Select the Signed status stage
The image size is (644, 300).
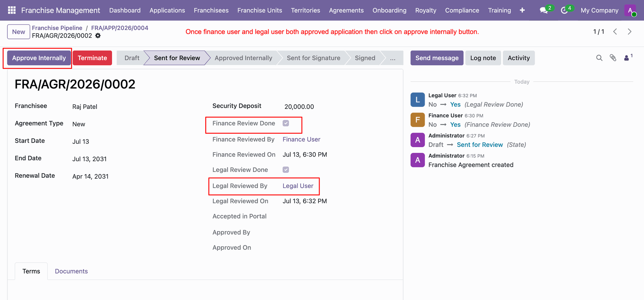[365, 58]
